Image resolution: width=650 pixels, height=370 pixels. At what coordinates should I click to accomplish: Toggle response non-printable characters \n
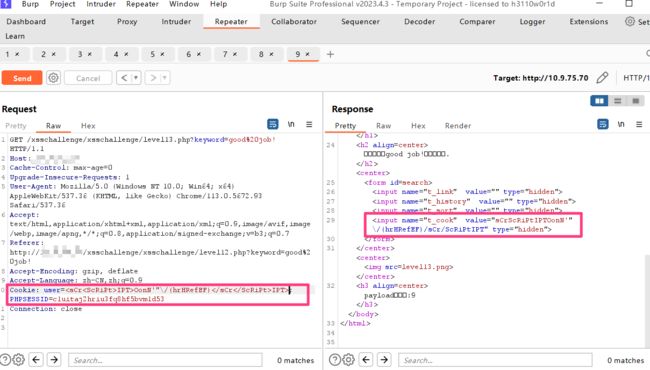[x=621, y=124]
